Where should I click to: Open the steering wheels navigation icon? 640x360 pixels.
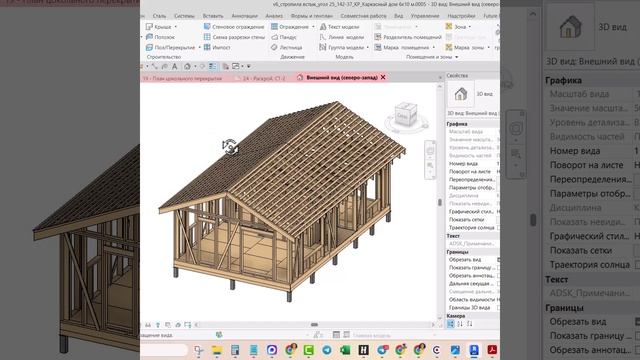[x=430, y=151]
